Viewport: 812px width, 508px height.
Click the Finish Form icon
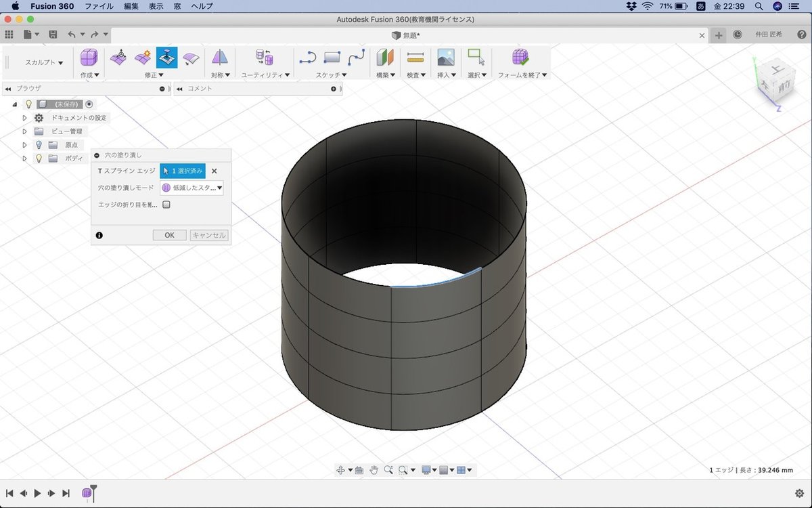point(520,58)
